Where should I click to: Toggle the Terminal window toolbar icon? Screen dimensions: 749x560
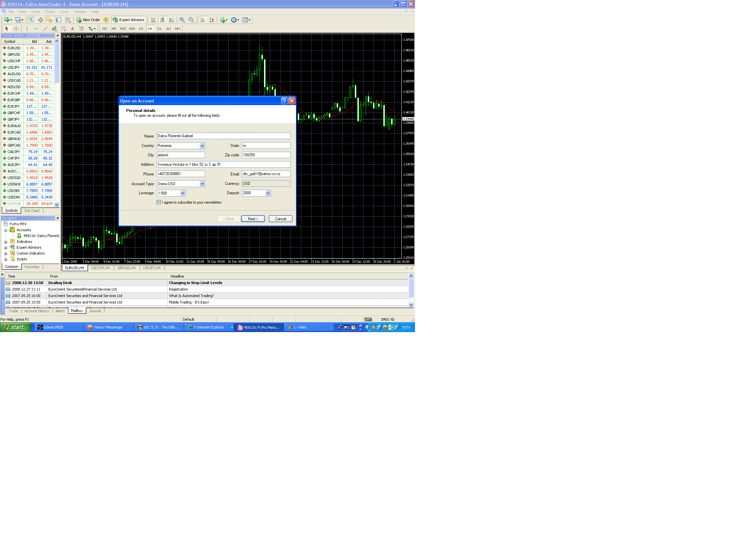pyautogui.click(x=59, y=20)
